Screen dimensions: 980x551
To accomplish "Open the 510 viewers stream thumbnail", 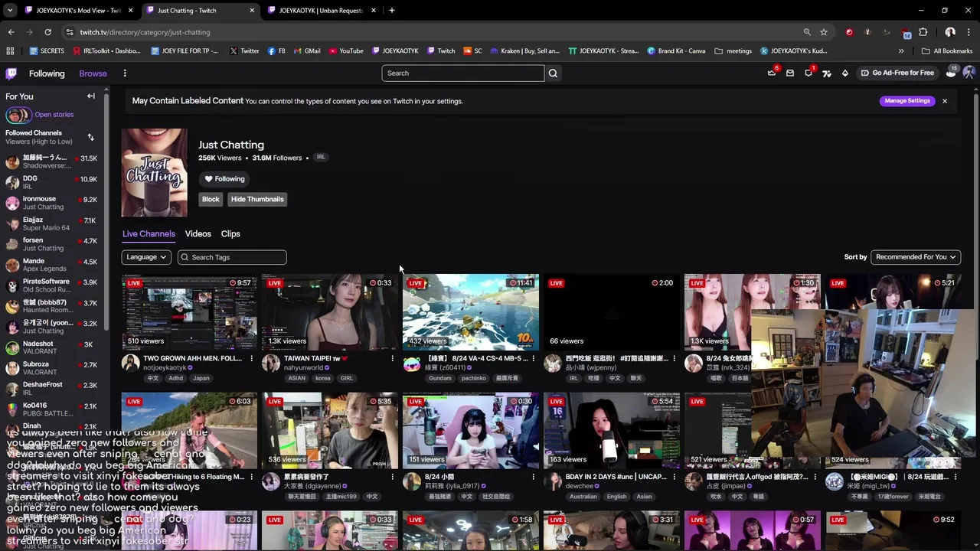I will [x=189, y=311].
